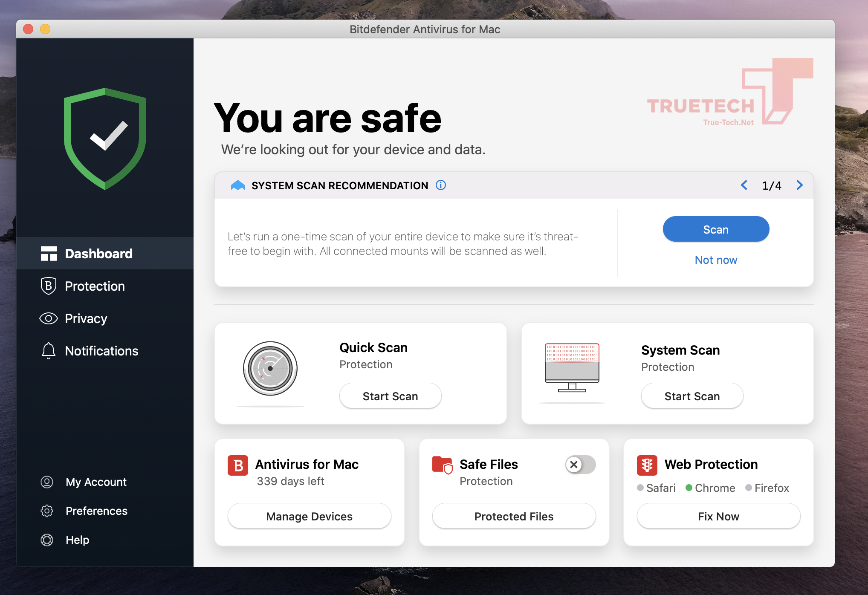868x595 pixels.
Task: Start Scan under System Scan card
Action: pos(692,396)
